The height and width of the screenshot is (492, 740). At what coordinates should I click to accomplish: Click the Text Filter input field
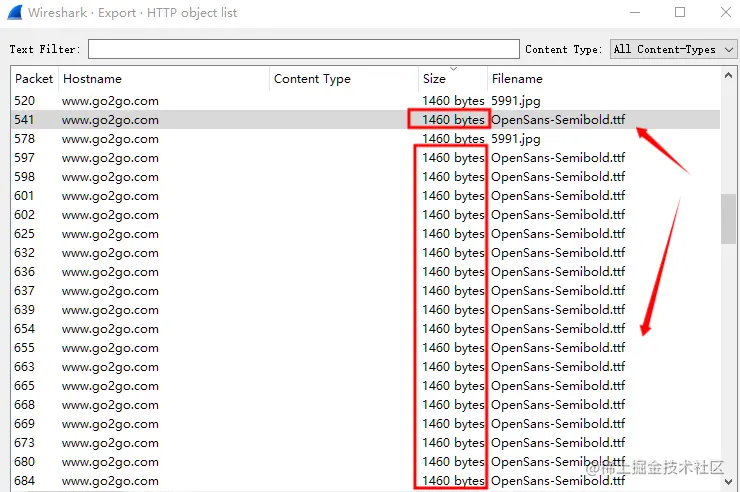point(303,49)
